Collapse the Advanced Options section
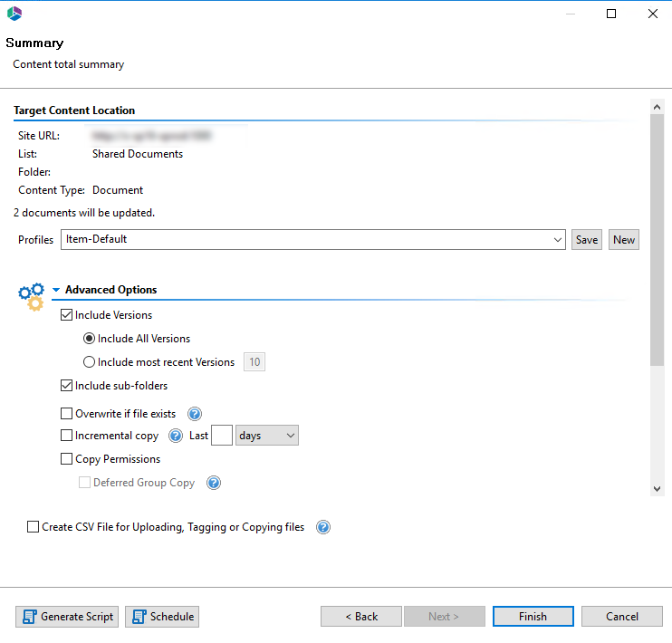Screen dimensions: 672x643 pyautogui.click(x=56, y=291)
